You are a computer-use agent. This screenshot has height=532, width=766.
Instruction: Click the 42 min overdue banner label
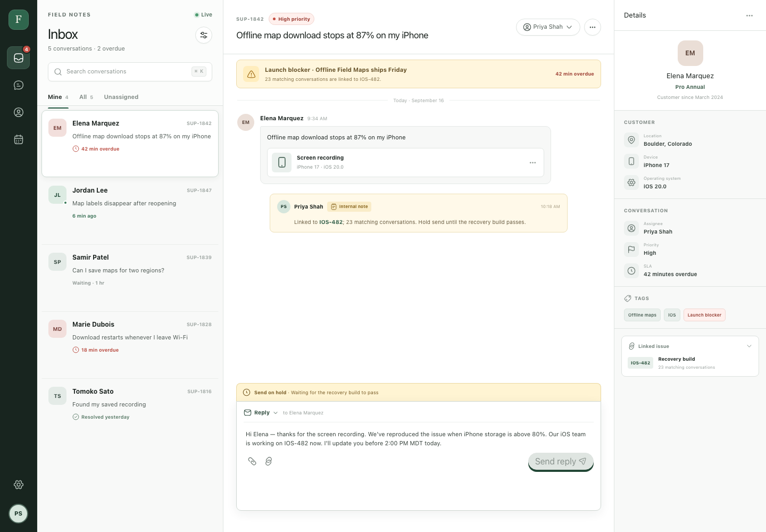pos(574,74)
